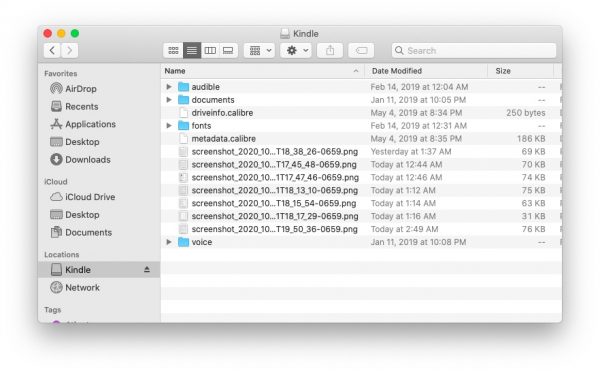Viewport: 600px width, 373px height.
Task: Switch to icon view
Action: pyautogui.click(x=173, y=50)
